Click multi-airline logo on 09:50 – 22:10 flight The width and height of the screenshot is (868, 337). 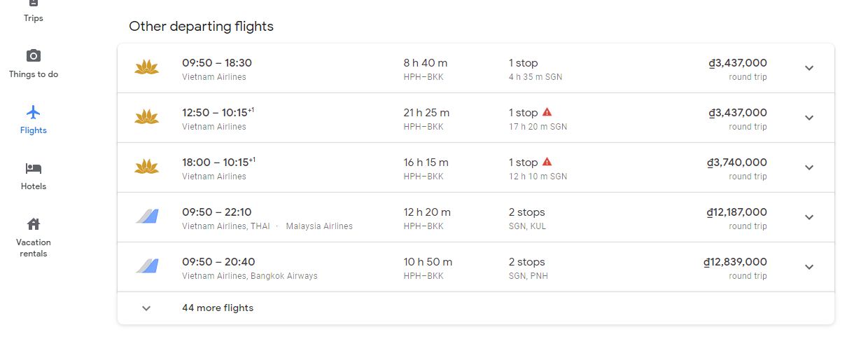pos(147,216)
